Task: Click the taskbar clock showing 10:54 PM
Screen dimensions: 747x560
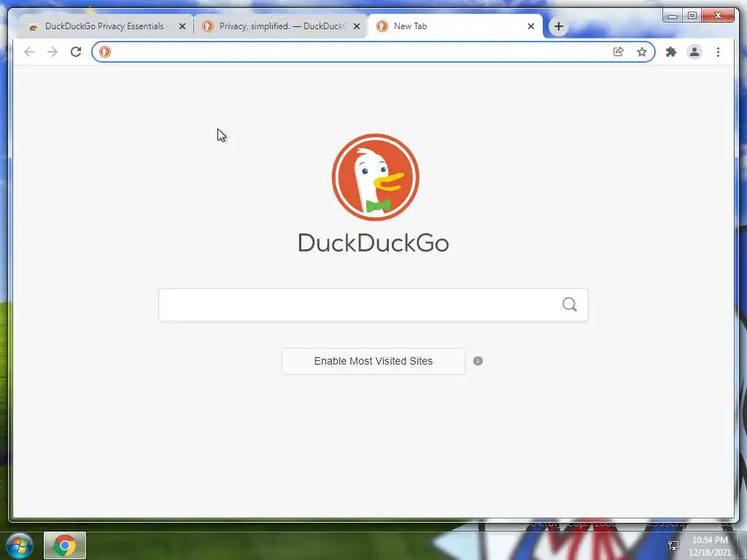Action: 710,545
